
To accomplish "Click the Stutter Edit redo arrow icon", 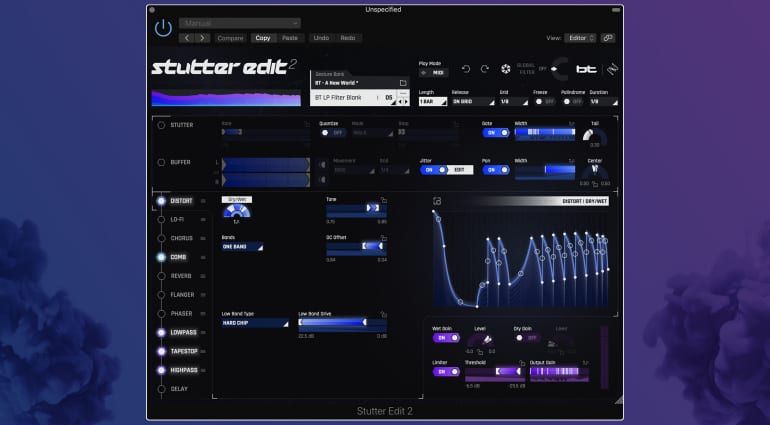I will tap(485, 69).
